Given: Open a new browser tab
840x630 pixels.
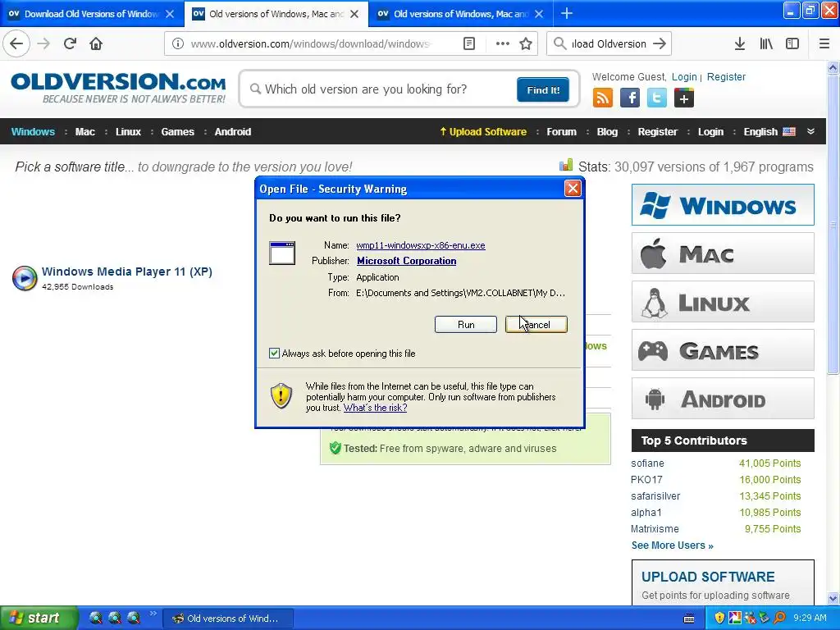Looking at the screenshot, I should [x=567, y=14].
